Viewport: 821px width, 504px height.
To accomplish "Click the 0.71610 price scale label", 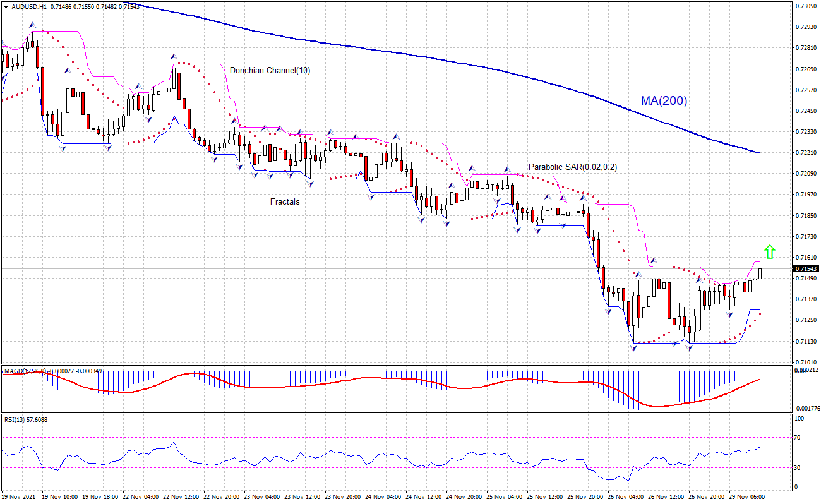I will pyautogui.click(x=806, y=258).
